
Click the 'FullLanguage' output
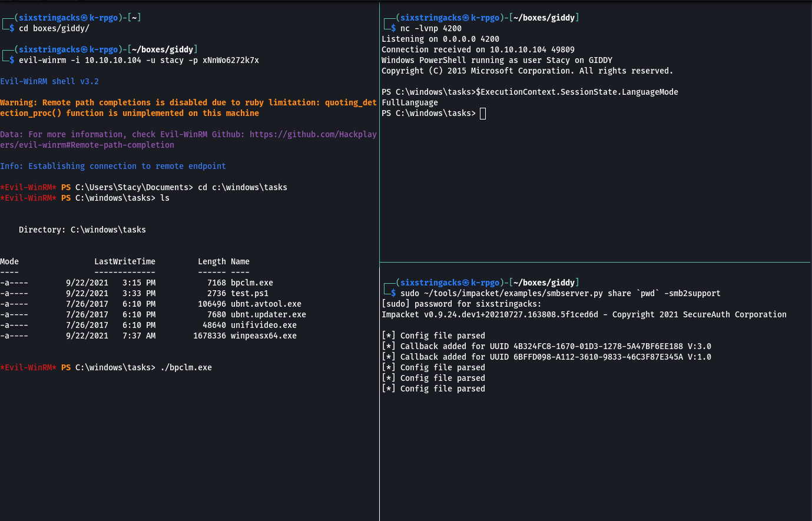coord(410,102)
